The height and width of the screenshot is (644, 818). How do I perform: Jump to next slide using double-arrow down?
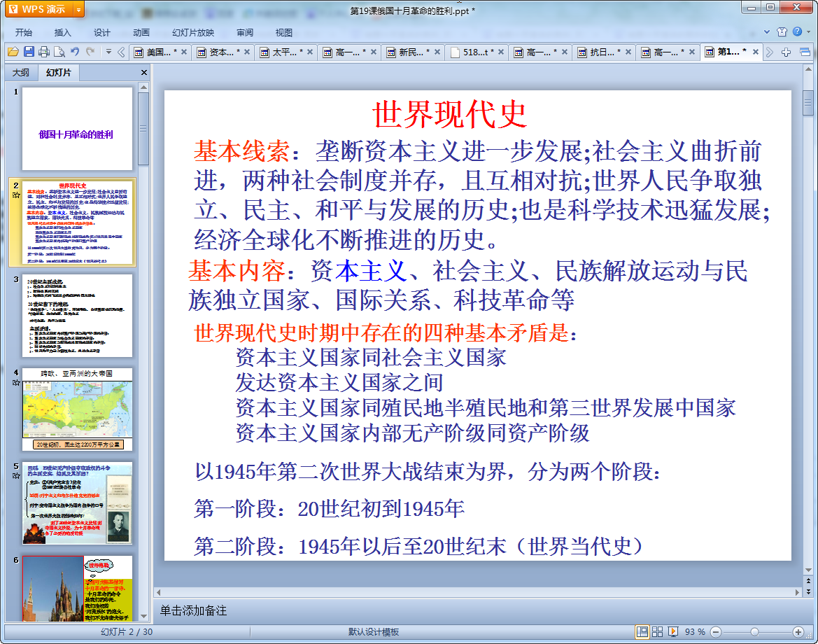pyautogui.click(x=809, y=591)
